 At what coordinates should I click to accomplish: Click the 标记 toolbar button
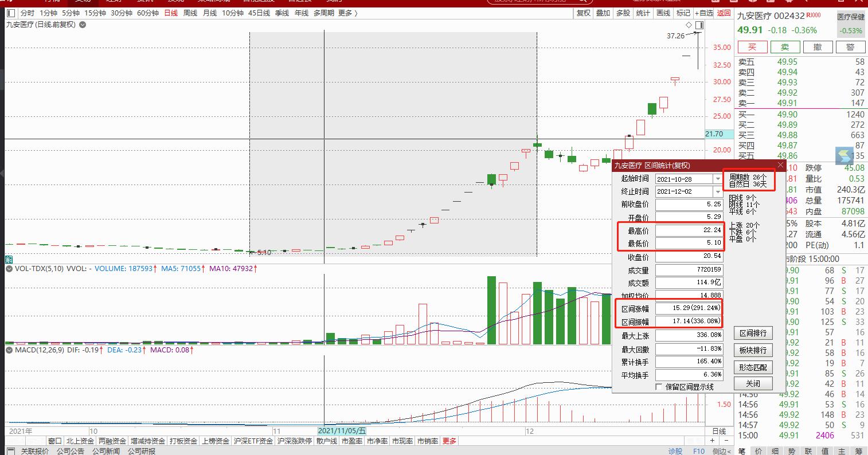click(x=683, y=13)
